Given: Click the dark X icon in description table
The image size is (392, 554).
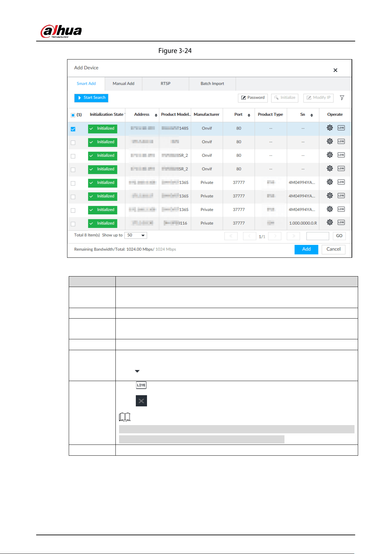Looking at the screenshot, I should pos(141,401).
